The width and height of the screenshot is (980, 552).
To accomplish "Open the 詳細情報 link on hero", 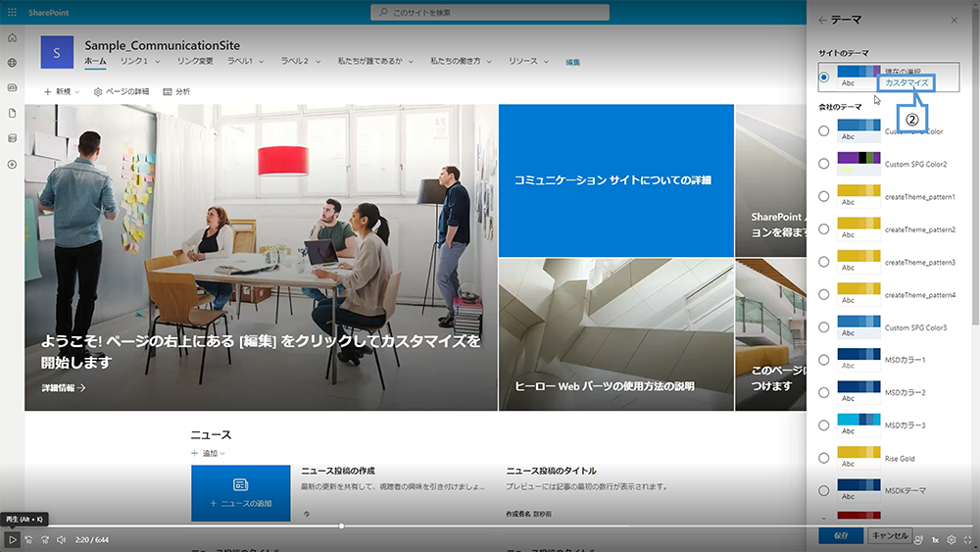I will pyautogui.click(x=64, y=388).
